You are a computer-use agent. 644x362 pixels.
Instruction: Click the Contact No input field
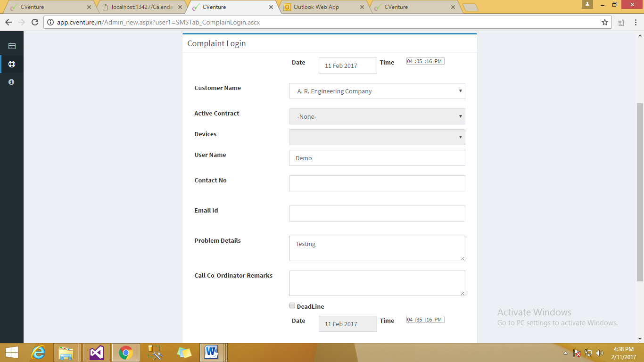[x=377, y=183]
